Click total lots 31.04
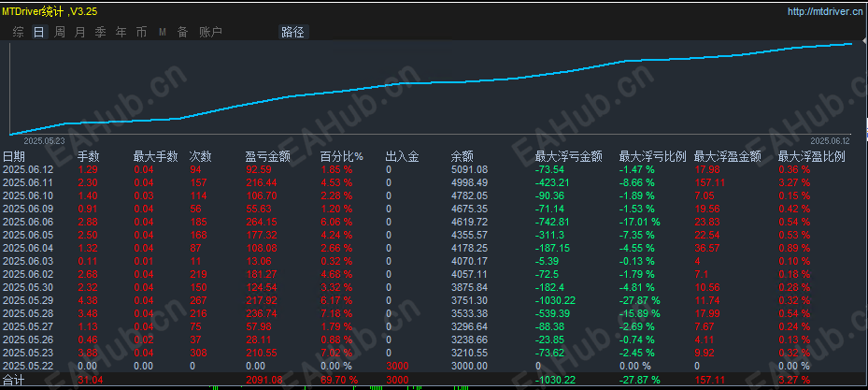868x390 pixels. point(91,380)
